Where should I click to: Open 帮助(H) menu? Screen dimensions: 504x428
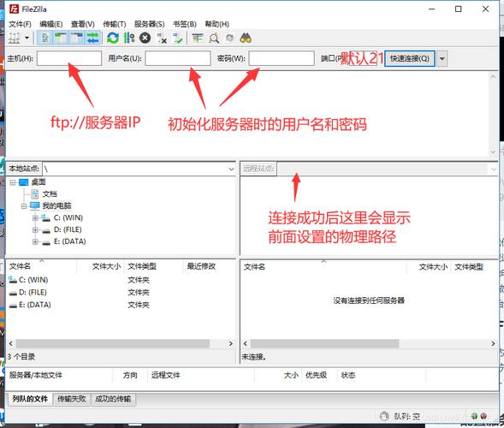point(217,24)
